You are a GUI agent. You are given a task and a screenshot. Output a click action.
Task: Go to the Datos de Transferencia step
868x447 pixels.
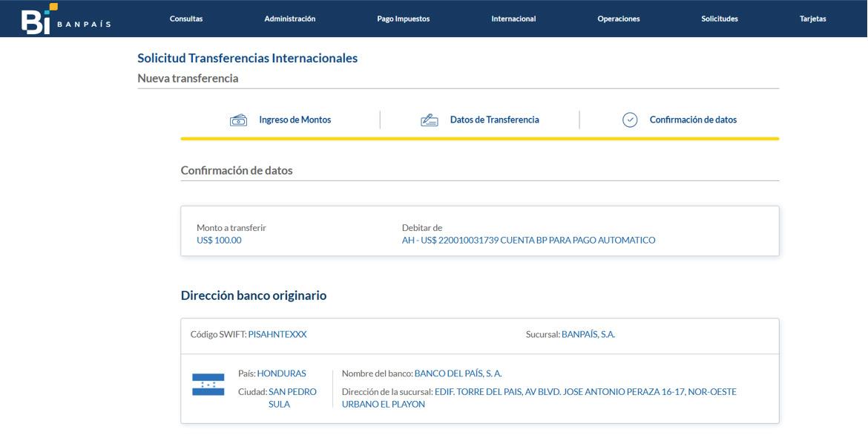point(494,120)
